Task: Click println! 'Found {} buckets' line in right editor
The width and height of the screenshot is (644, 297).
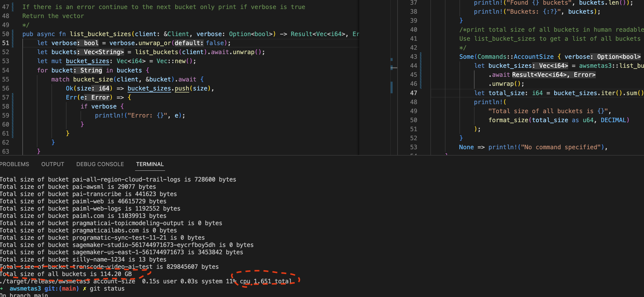Action: pyautogui.click(x=553, y=3)
